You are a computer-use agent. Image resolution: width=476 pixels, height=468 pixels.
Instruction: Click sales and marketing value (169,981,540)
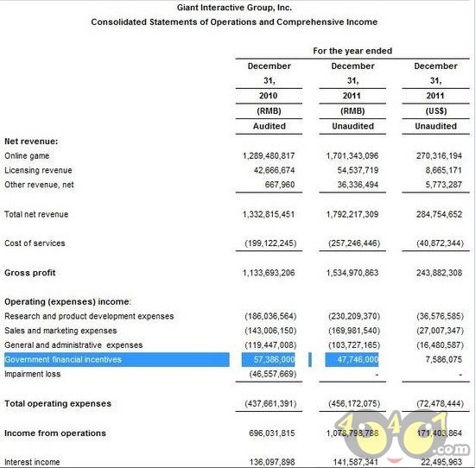coord(354,331)
